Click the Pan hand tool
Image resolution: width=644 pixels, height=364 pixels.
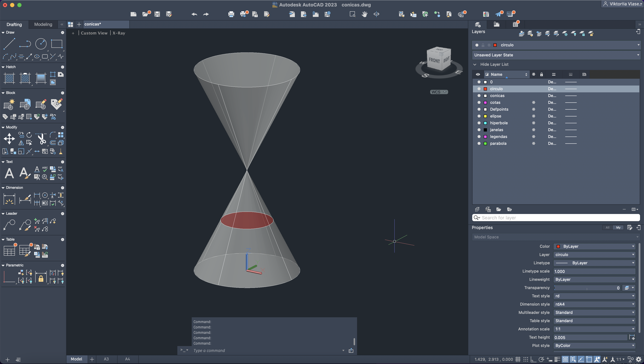click(365, 14)
